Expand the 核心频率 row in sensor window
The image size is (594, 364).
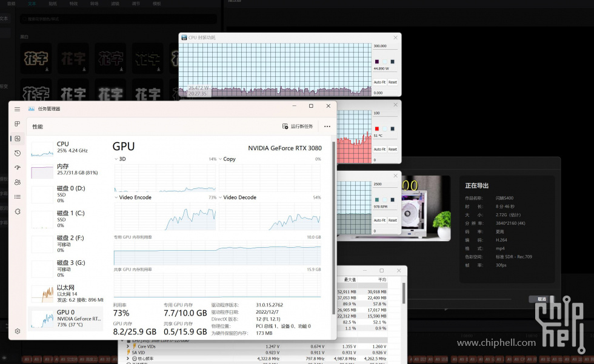128,359
